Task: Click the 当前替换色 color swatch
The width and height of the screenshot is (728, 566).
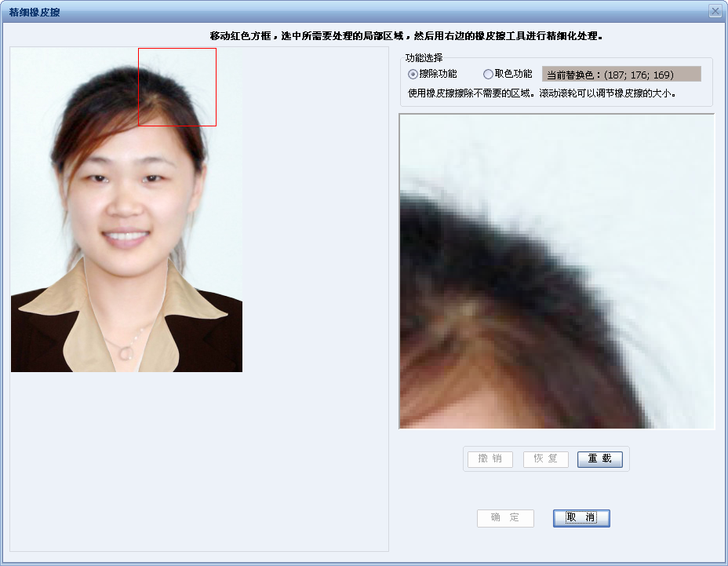Action: [621, 75]
